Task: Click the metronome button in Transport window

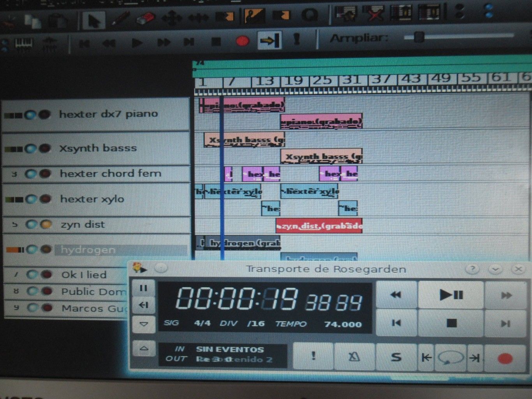Action: pyautogui.click(x=354, y=357)
